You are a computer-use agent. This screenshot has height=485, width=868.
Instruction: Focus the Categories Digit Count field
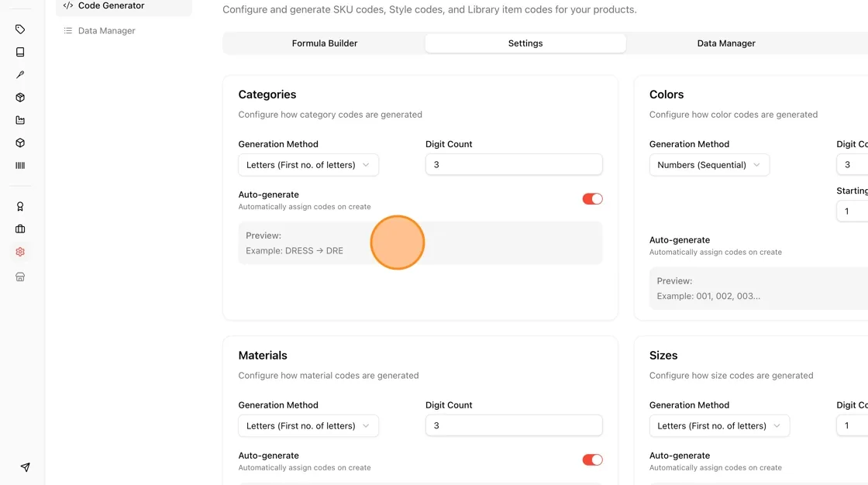pyautogui.click(x=514, y=164)
